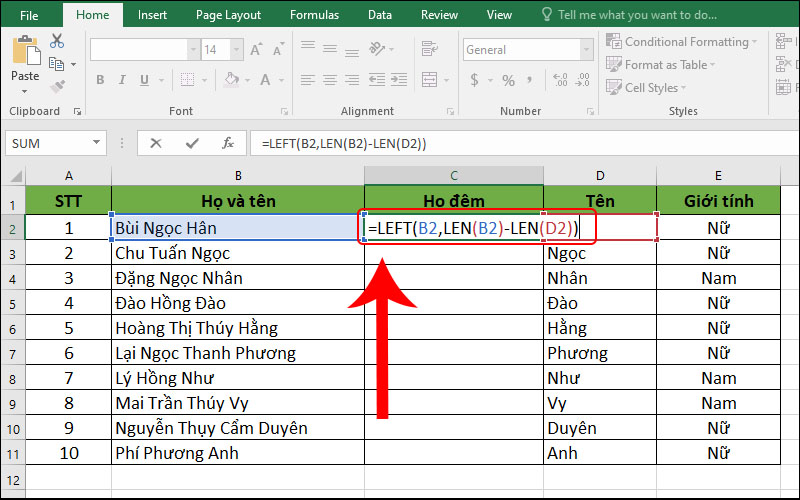Click the Paste clipboard icon
This screenshot has width=800, height=500.
[26, 51]
